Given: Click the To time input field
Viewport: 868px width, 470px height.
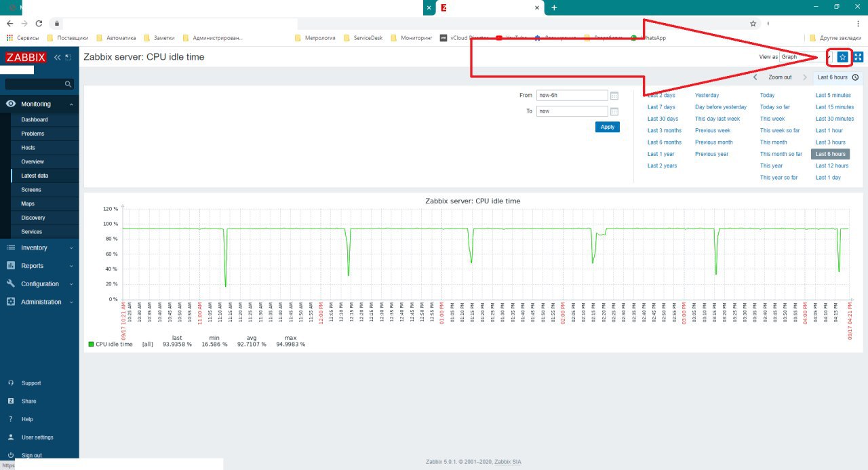Looking at the screenshot, I should pos(572,111).
